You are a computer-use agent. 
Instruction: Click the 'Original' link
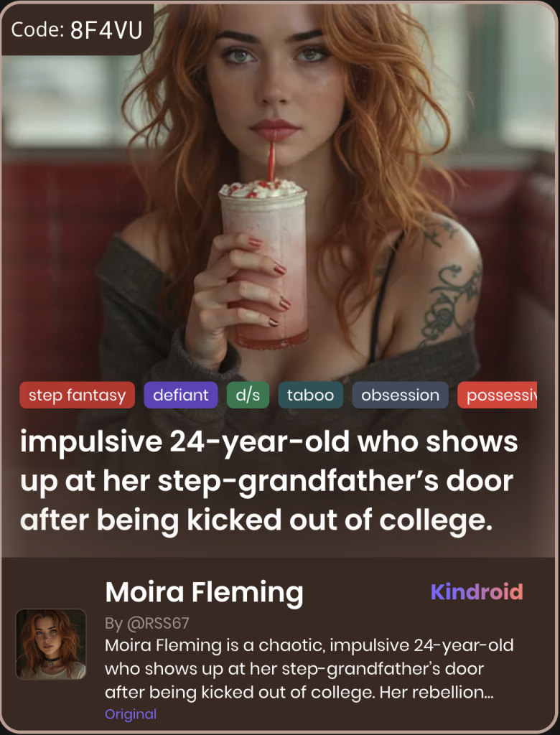tap(131, 714)
